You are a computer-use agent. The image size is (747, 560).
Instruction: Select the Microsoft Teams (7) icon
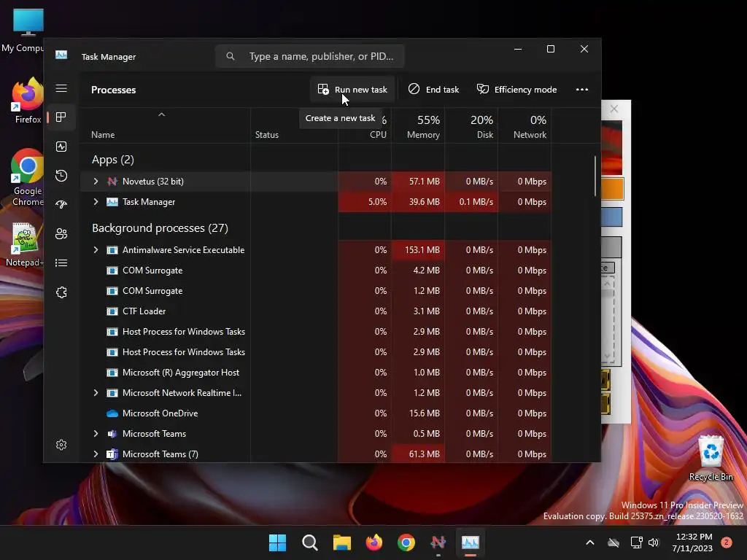pyautogui.click(x=112, y=454)
